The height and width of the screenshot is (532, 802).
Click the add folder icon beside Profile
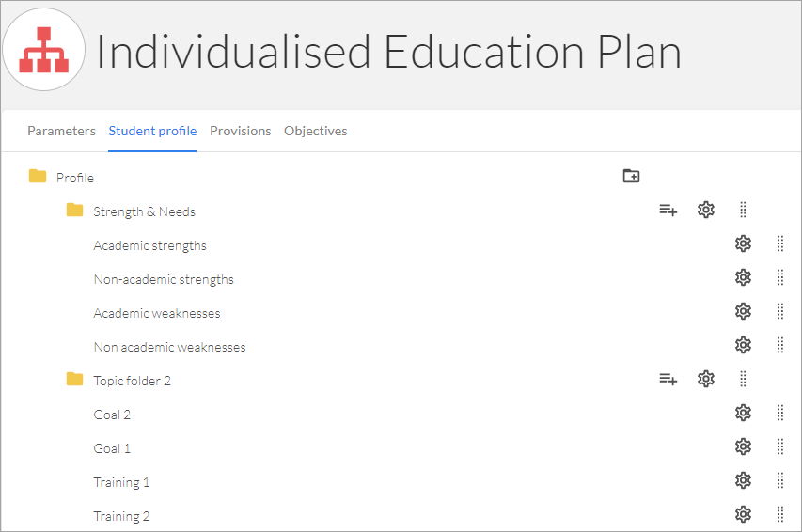(631, 176)
